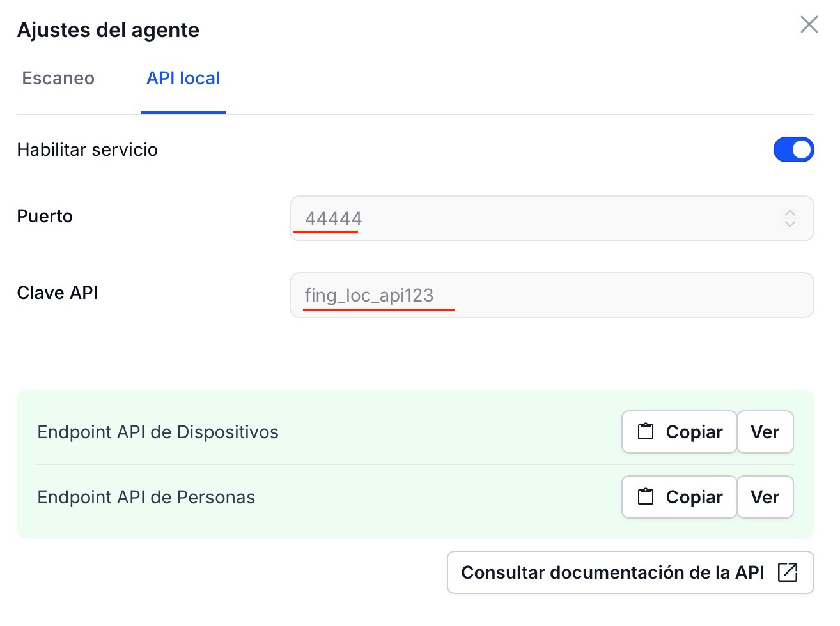840x626 pixels.
Task: Copy the Personas endpoint URL
Action: 679,497
